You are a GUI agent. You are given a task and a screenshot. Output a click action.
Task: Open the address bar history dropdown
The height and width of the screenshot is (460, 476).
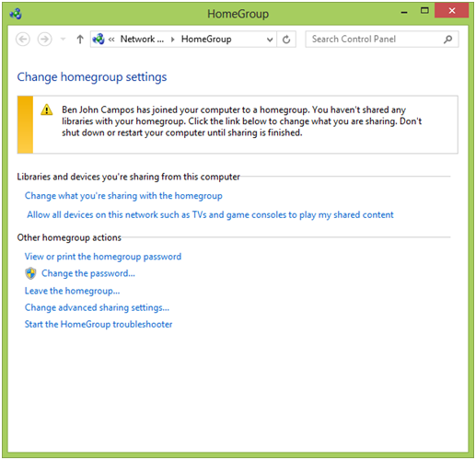pyautogui.click(x=270, y=40)
